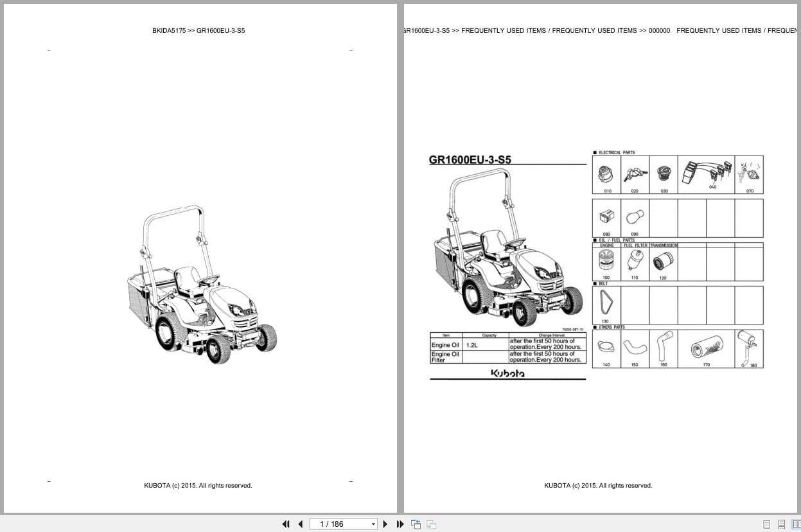The image size is (801, 532).
Task: Select the fuel filter part 110
Action: click(x=635, y=263)
